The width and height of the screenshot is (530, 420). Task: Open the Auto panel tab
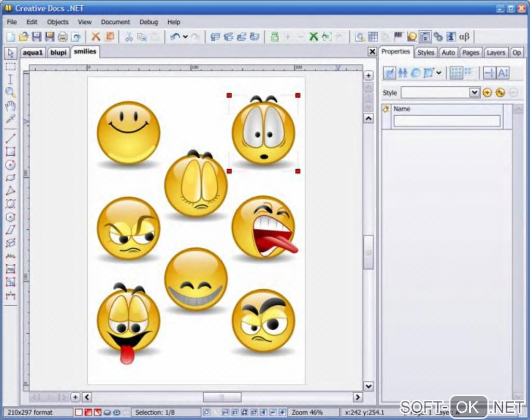(x=448, y=52)
